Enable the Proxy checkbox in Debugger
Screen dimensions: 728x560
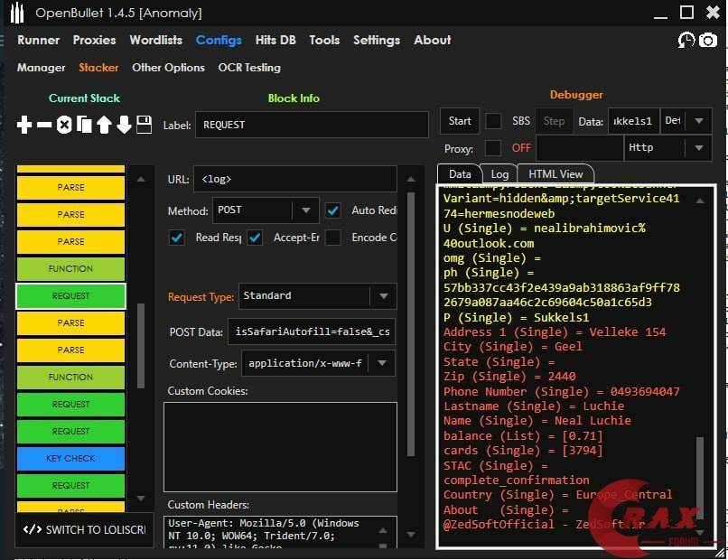[493, 148]
